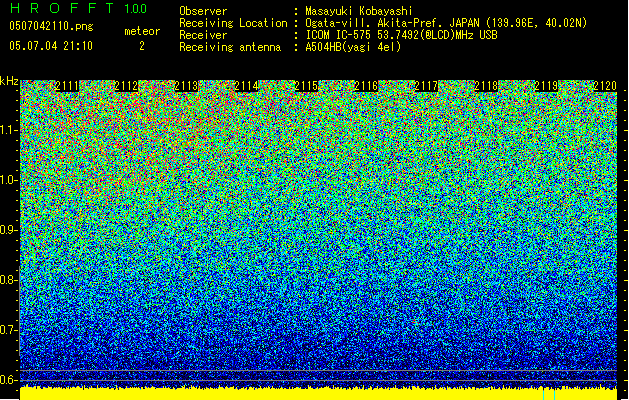
Task: Click the 2114 time marker
Action: tap(246, 86)
